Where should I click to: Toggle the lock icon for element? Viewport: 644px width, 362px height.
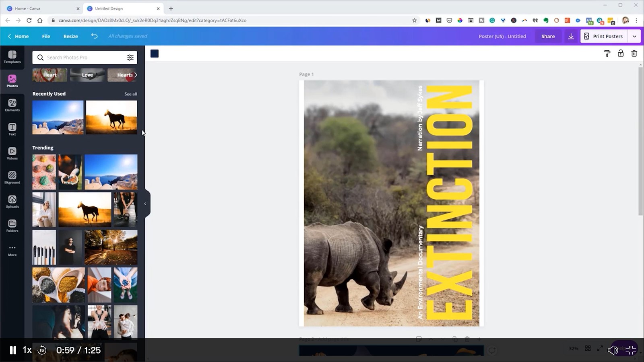click(x=621, y=53)
